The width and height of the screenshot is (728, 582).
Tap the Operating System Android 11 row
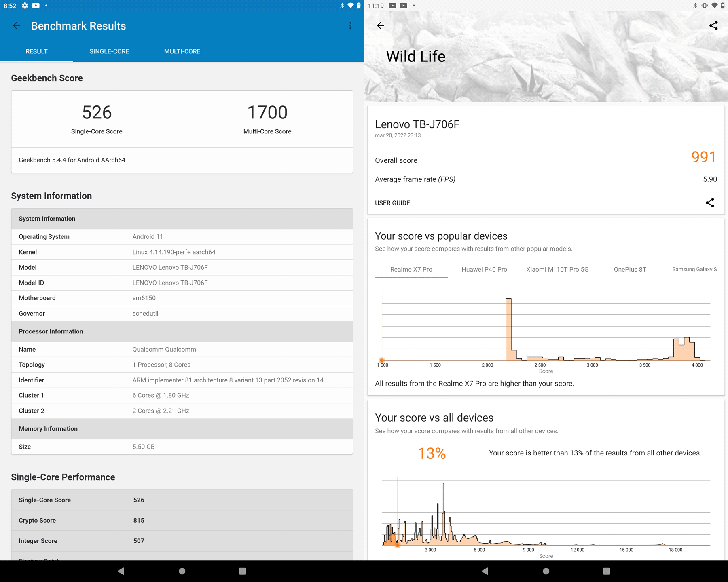coord(182,237)
